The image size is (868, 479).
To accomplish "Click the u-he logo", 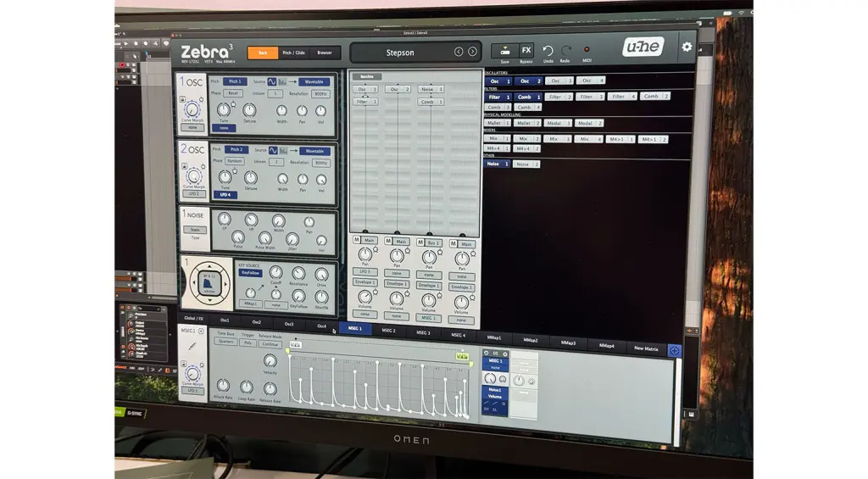I will click(643, 47).
